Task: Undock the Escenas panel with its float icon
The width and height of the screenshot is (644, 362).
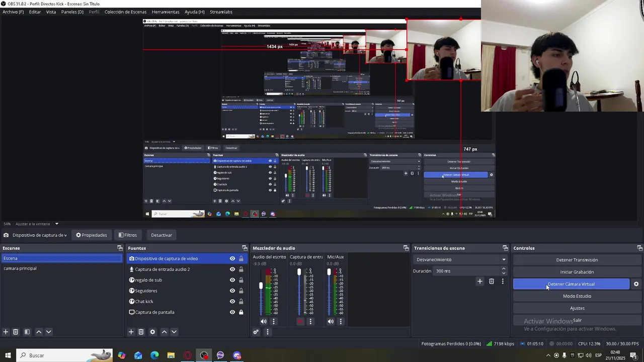Action: (x=120, y=248)
